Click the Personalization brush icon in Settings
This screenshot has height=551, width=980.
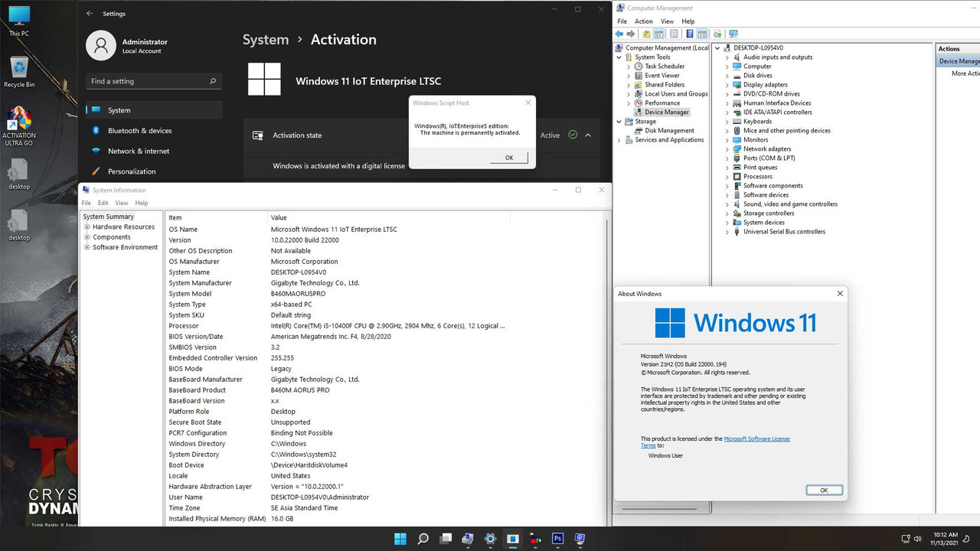point(96,171)
